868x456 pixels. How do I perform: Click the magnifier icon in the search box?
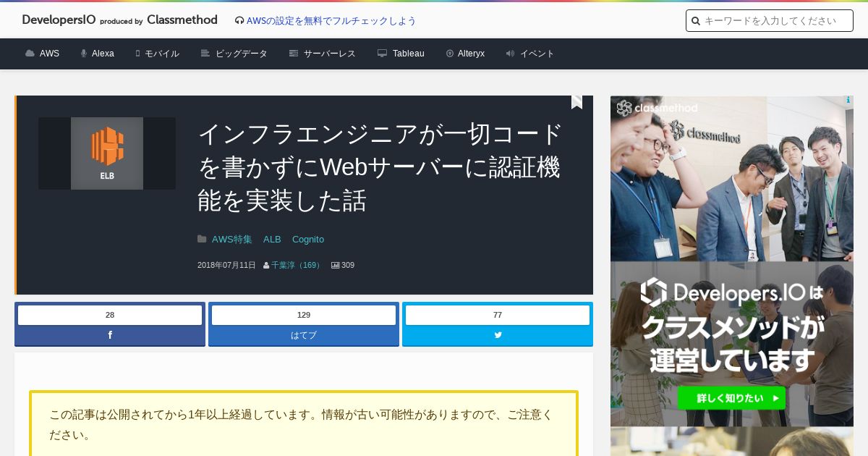(x=696, y=21)
